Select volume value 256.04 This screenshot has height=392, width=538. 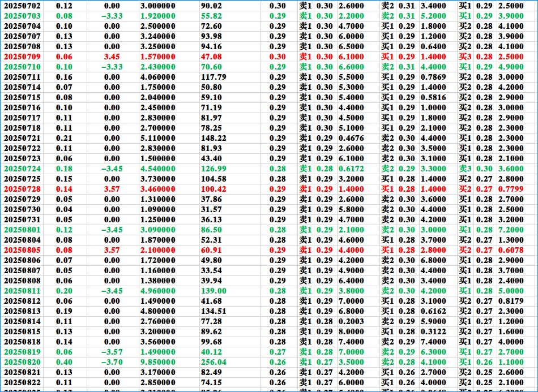pyautogui.click(x=213, y=362)
